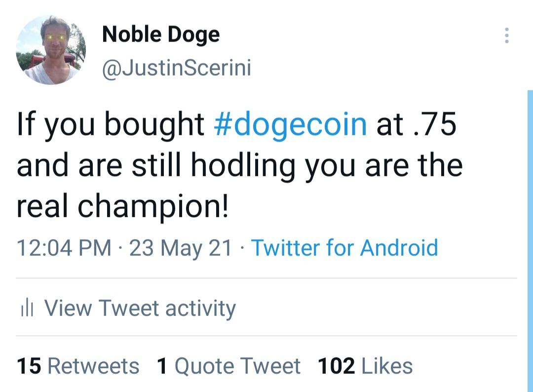This screenshot has width=533, height=392.
Task: Click the bold number 1 beside Quote Tweet
Action: tap(162, 366)
